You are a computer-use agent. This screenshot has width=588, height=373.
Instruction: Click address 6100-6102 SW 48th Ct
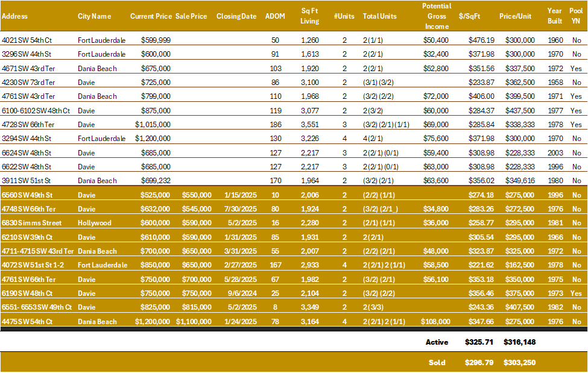click(x=36, y=111)
